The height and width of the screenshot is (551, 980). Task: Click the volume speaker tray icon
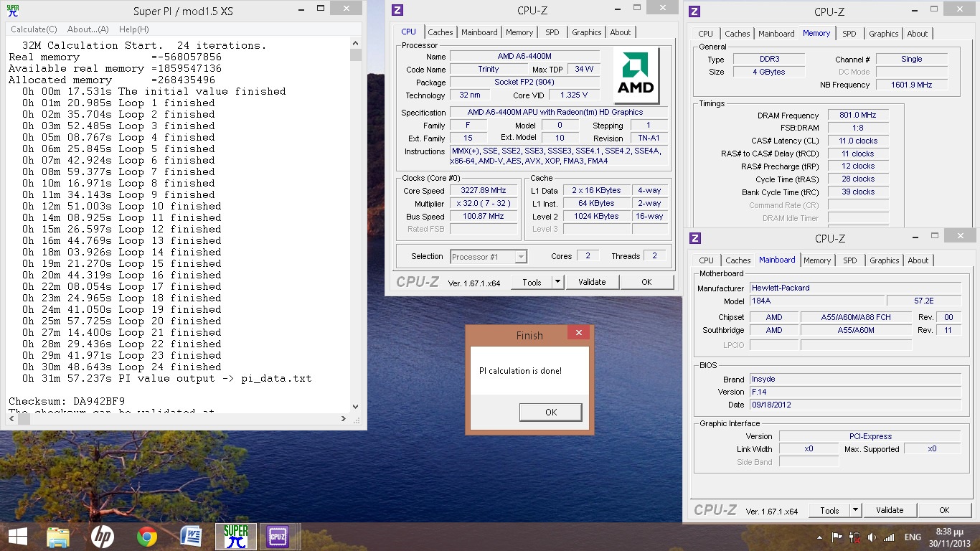[x=872, y=537]
